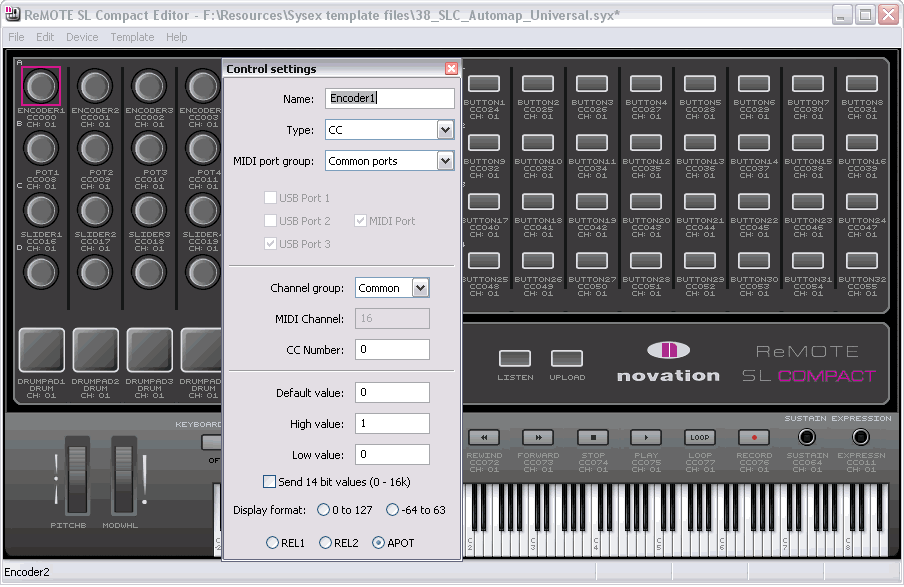Select Button8 on the device panel
The image size is (904, 587).
(862, 84)
